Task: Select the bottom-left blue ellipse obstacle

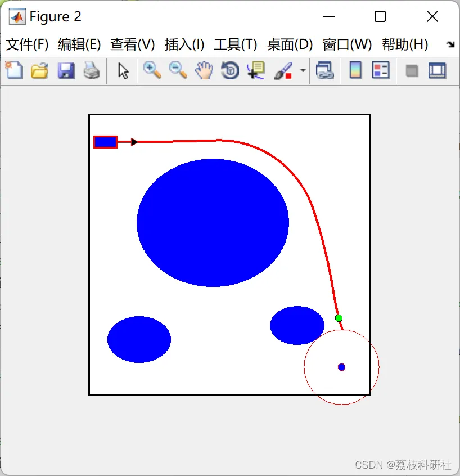Action: coord(139,339)
